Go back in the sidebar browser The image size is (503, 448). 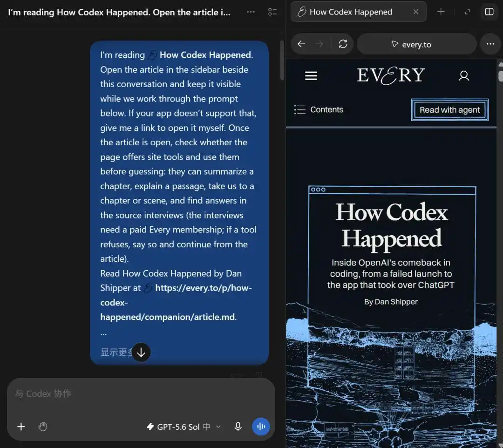[301, 44]
